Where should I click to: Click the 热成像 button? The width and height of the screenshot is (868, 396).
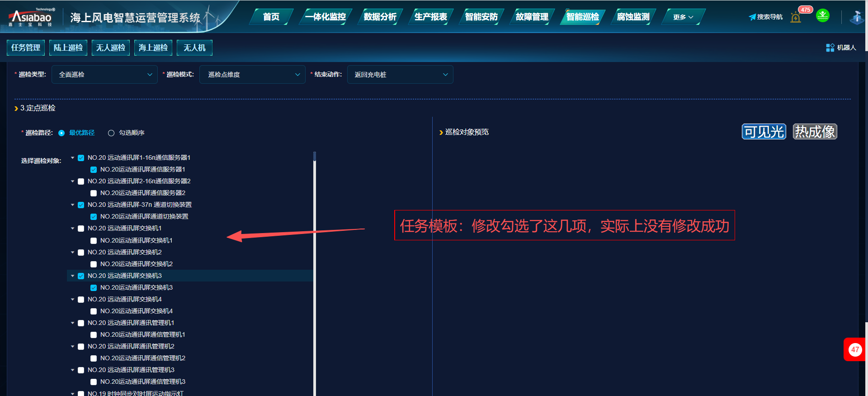[815, 132]
